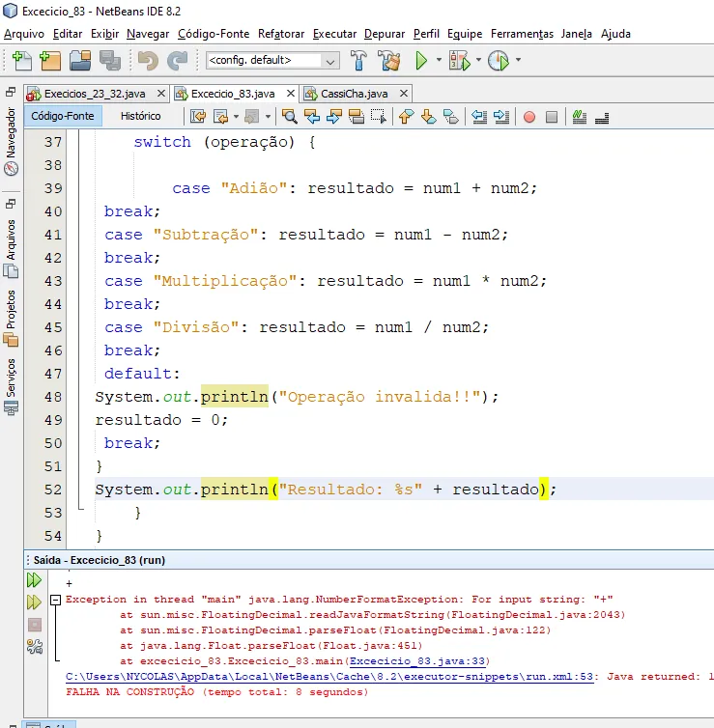
Task: Switch to the CassiCha.java tab
Action: point(354,94)
